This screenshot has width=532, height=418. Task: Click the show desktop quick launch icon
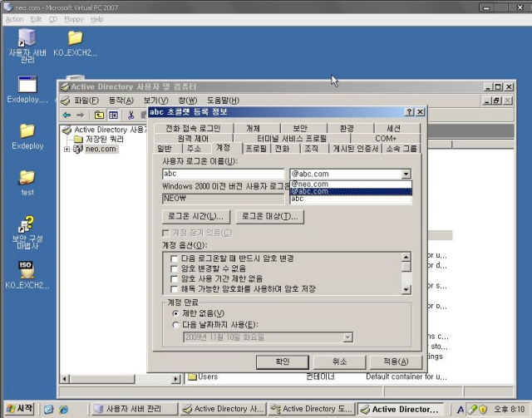[x=49, y=409]
